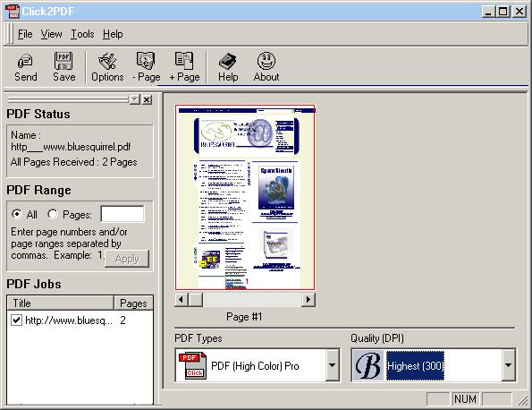
Task: Click the Click2PDF title bar icon
Action: click(13, 12)
